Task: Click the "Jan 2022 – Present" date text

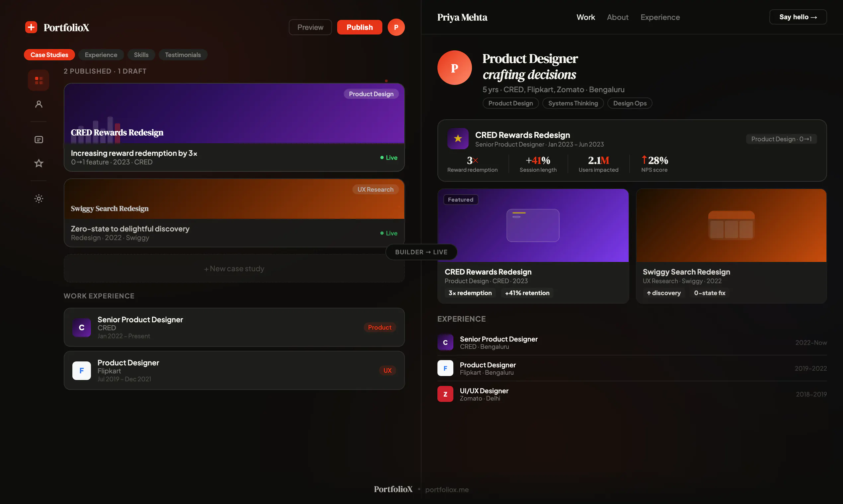Action: (x=124, y=336)
